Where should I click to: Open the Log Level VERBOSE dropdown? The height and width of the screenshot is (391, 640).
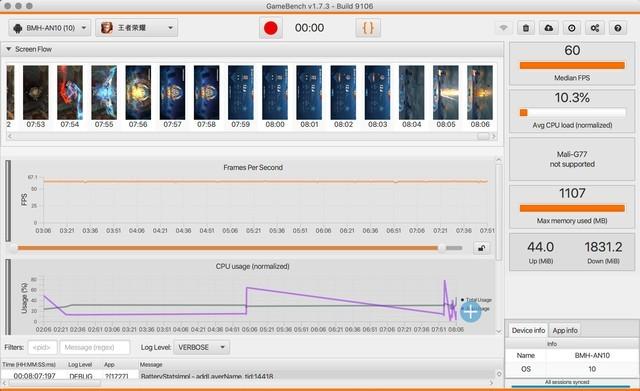click(x=202, y=347)
